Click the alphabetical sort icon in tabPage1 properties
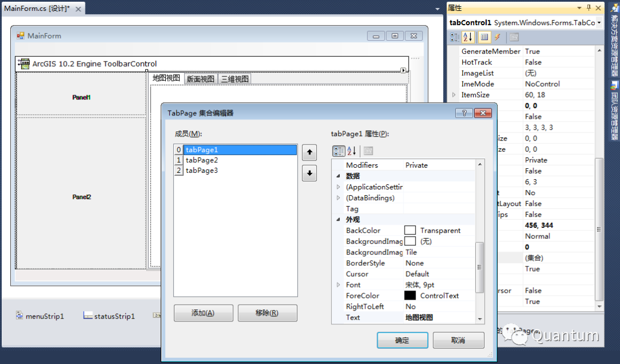 351,152
